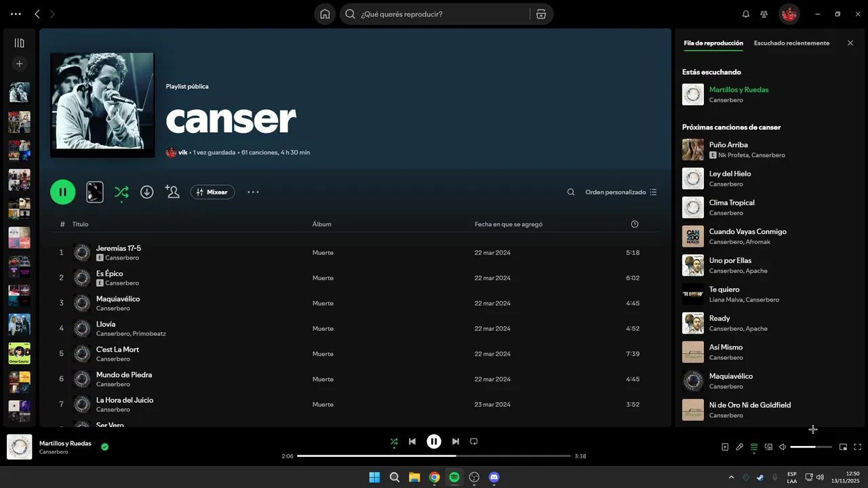Remove Martillos y Ruedas from liked checkmark
Viewport: 868px width, 488px height.
104,447
